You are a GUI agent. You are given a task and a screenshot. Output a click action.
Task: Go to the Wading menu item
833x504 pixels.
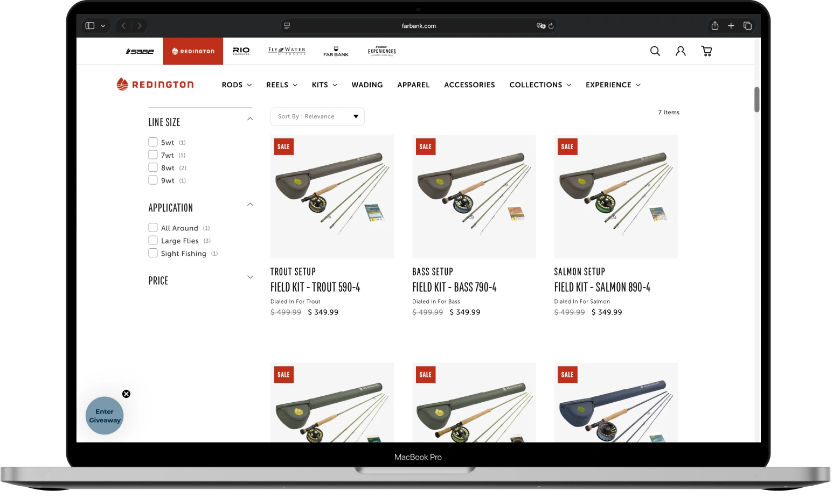[x=367, y=85]
